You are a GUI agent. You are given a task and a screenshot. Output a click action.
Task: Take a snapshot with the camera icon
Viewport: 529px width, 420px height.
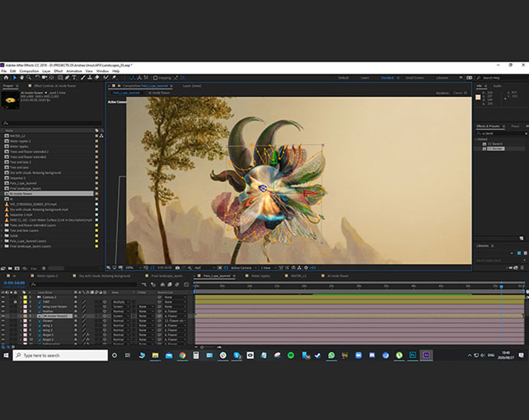pos(177,268)
